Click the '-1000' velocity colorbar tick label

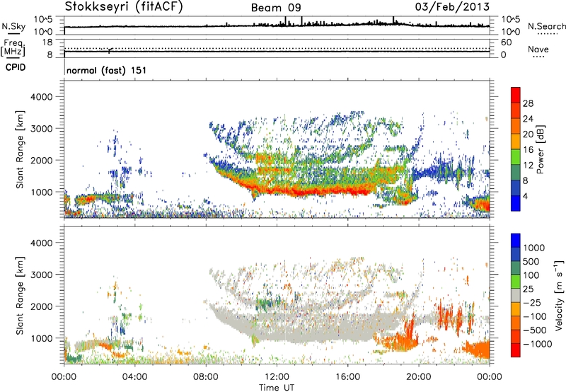click(x=537, y=344)
